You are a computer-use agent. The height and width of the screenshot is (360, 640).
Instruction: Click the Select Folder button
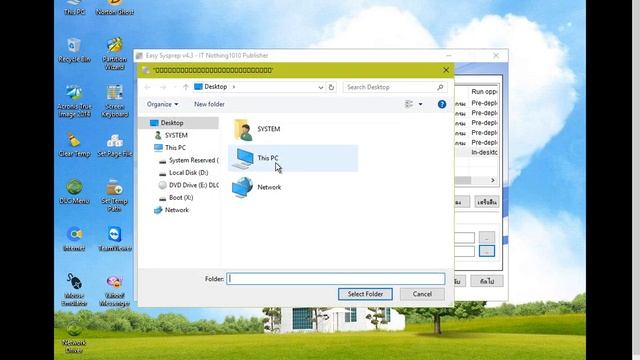[x=365, y=294]
